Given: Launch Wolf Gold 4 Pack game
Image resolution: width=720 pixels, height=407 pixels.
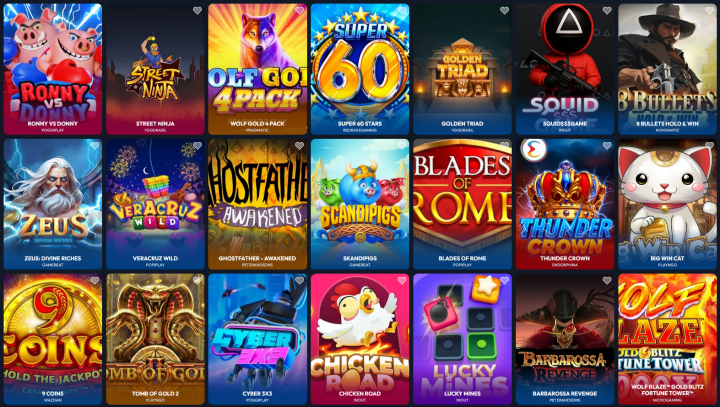Looking at the screenshot, I should [x=258, y=69].
